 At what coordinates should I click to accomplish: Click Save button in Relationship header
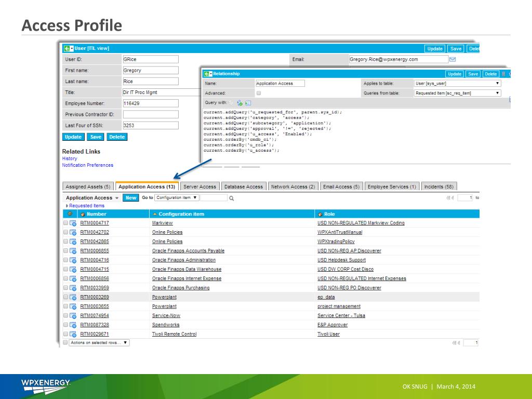[473, 74]
